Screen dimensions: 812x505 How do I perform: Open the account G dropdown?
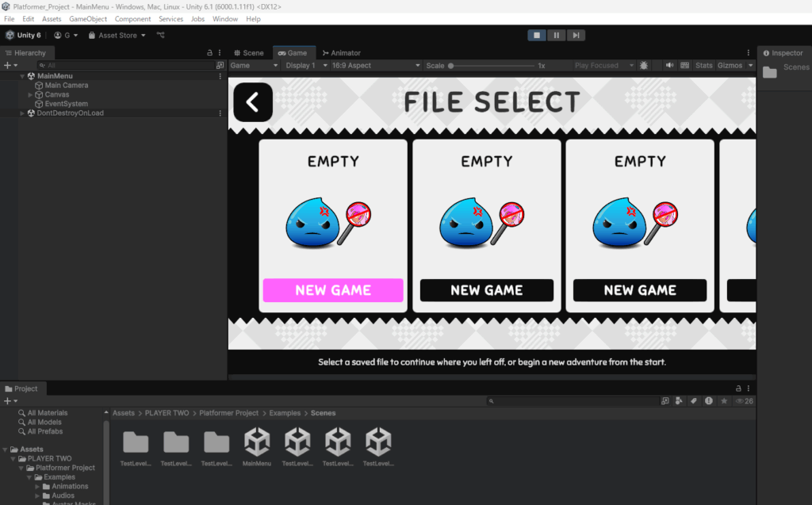(x=66, y=35)
